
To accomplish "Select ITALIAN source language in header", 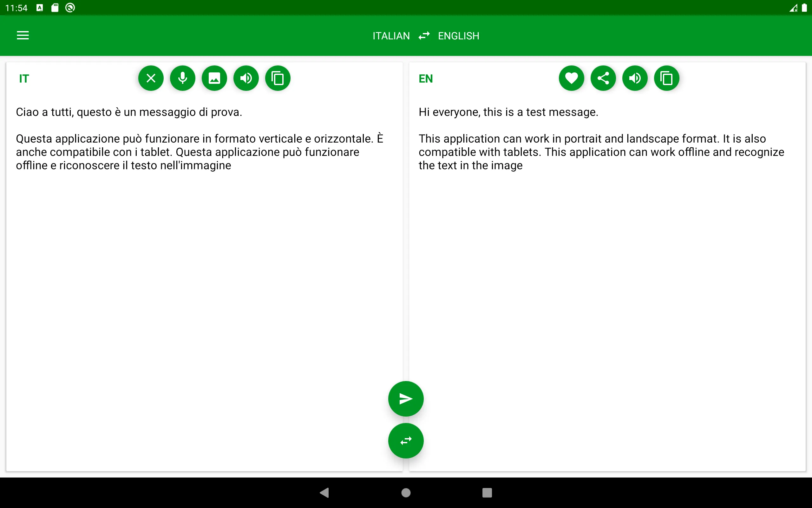I will tap(391, 36).
